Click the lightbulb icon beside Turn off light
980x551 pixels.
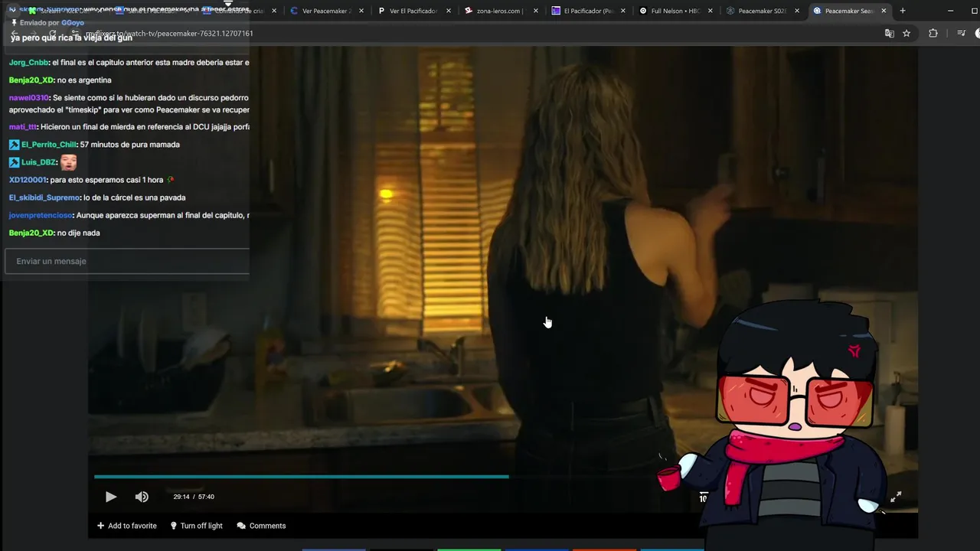pos(174,526)
